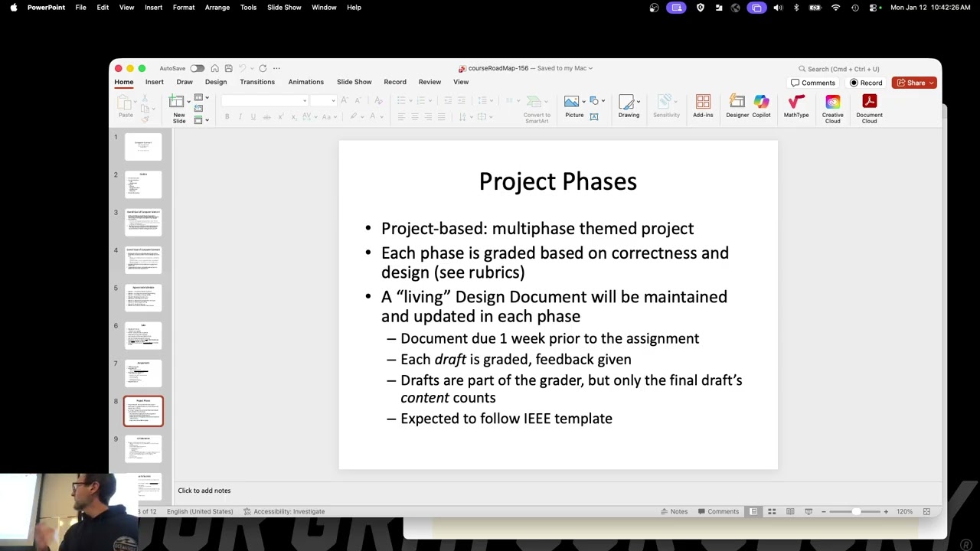Open the Document Cloud add-in
The image size is (980, 551).
[x=869, y=109]
